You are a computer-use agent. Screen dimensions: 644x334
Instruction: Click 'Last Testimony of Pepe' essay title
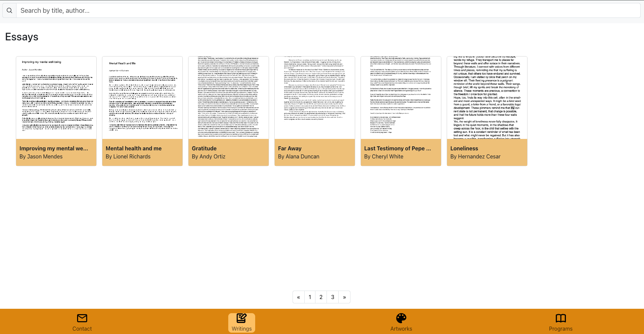pos(397,148)
